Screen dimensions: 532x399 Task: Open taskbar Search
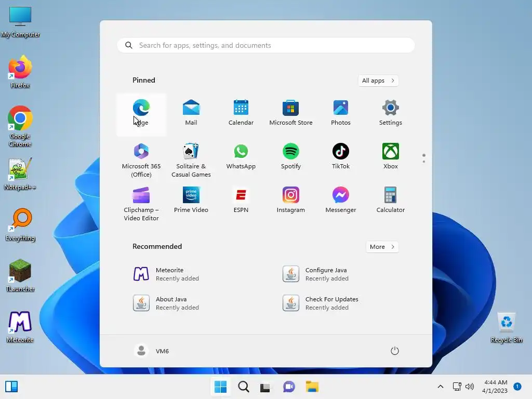[244, 387]
